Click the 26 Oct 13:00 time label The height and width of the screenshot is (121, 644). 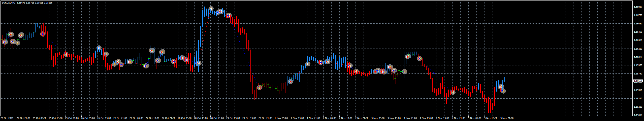point(104,118)
